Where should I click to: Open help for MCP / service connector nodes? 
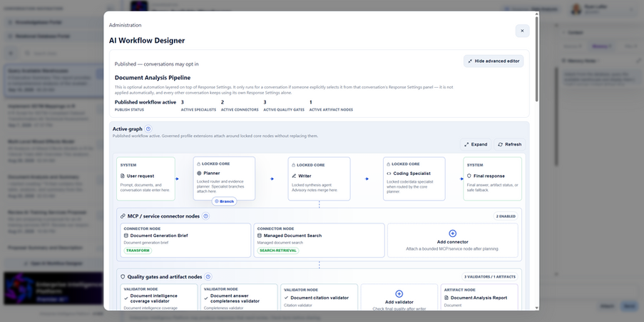pyautogui.click(x=206, y=216)
